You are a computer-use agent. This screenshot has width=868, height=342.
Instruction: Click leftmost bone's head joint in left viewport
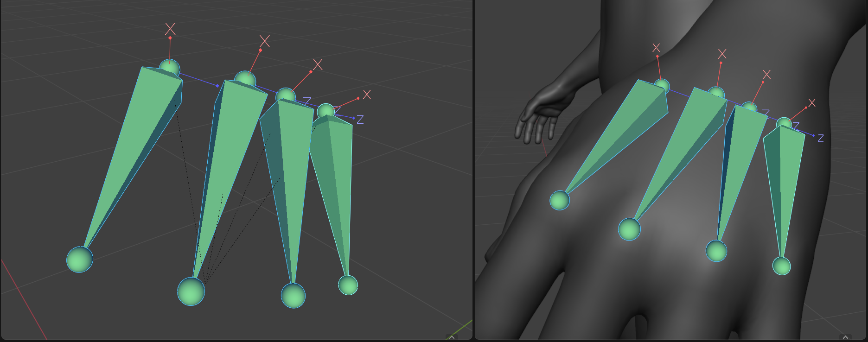tap(169, 69)
